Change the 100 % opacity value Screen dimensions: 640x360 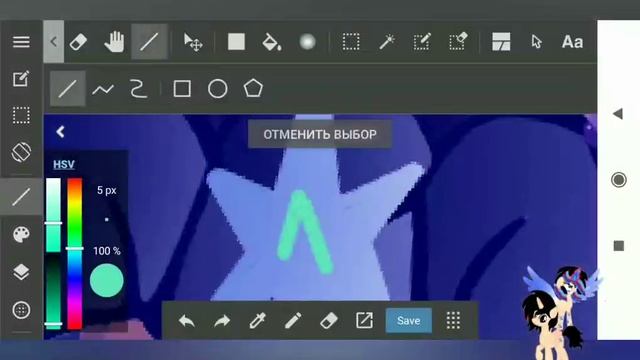[x=107, y=251]
